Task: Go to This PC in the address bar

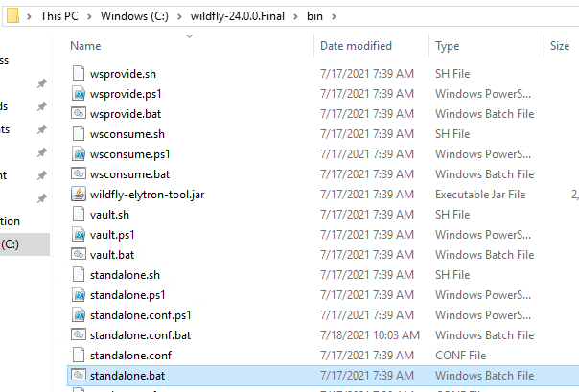Action: [x=59, y=16]
